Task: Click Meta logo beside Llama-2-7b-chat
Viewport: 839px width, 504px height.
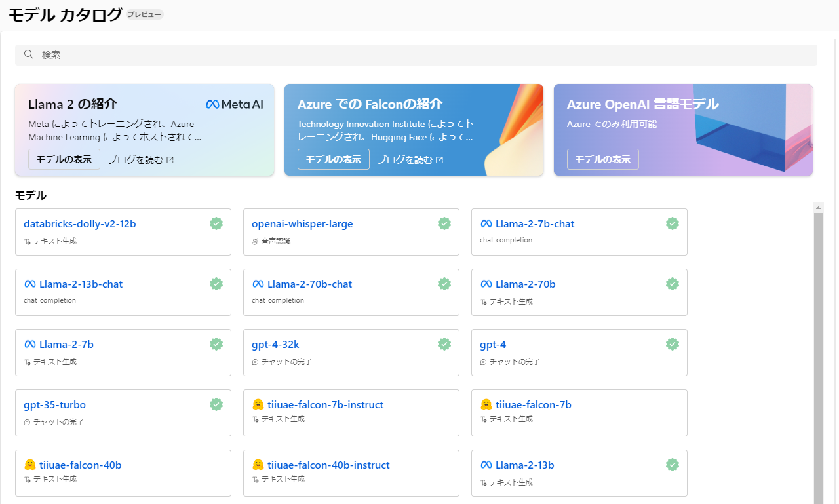Action: pyautogui.click(x=486, y=223)
